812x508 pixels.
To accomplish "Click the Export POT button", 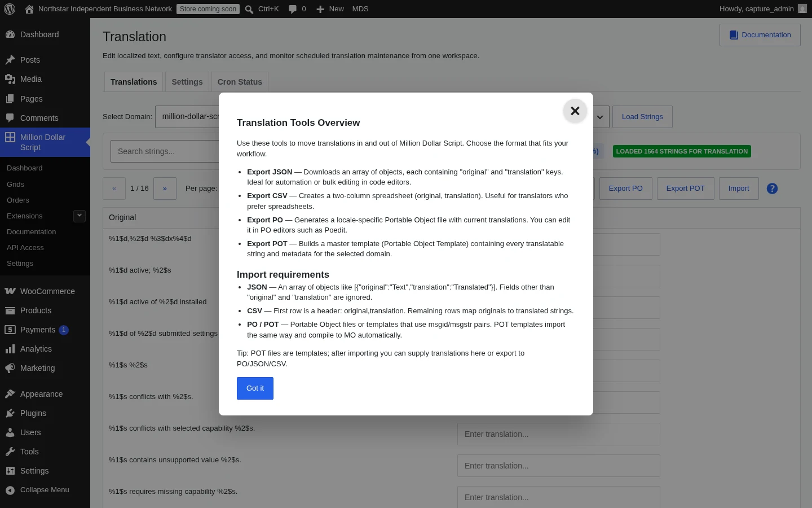I will (685, 189).
